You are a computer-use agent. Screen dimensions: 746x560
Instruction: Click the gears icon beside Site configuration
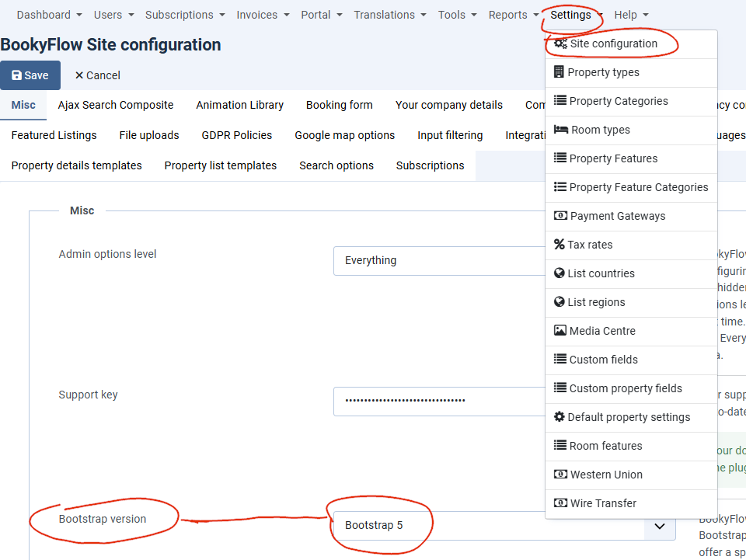[560, 43]
